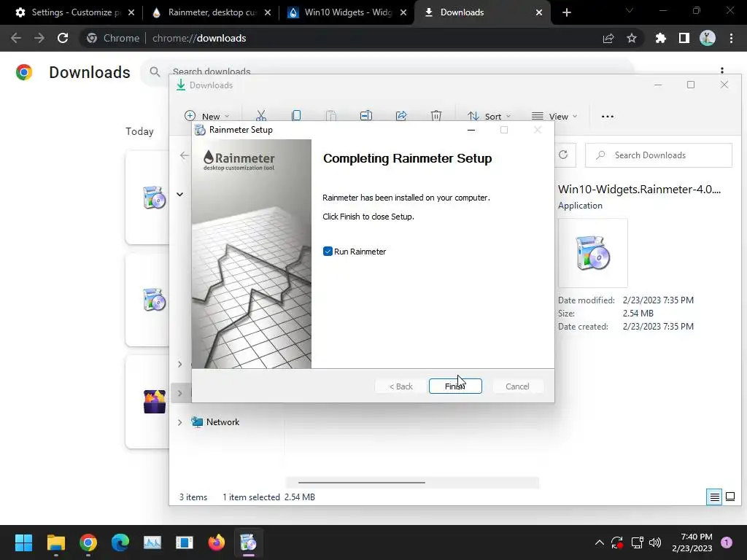Click Cancel in Rainmeter Setup

click(517, 386)
